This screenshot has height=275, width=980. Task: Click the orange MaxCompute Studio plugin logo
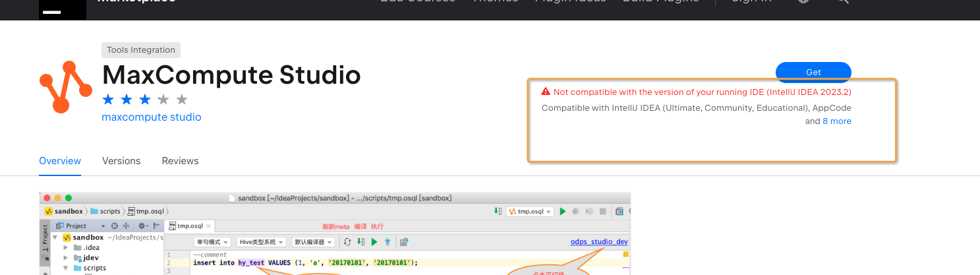click(x=66, y=86)
